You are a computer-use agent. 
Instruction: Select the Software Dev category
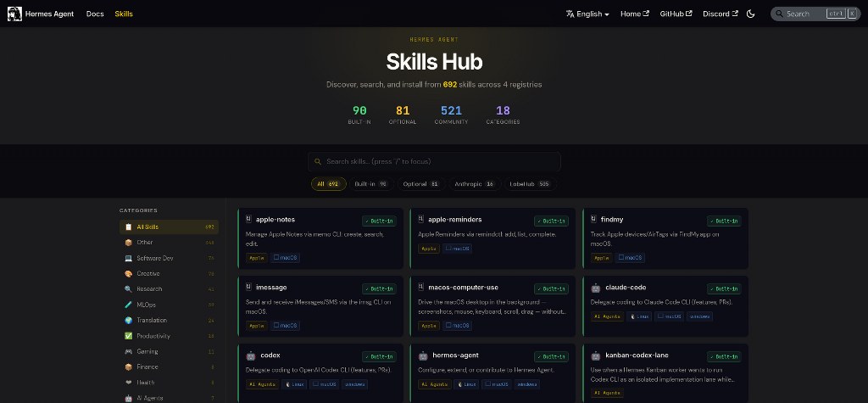click(x=169, y=258)
